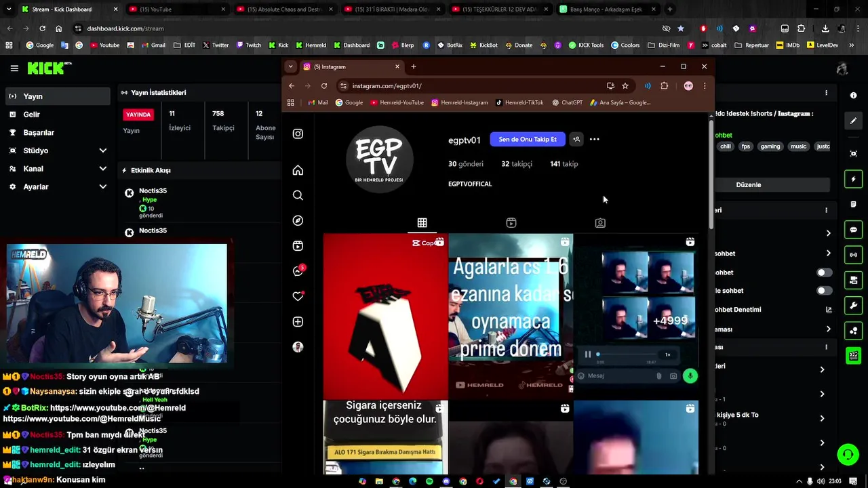Open the Chrome three-dot menu in Instagram window

coord(705,86)
